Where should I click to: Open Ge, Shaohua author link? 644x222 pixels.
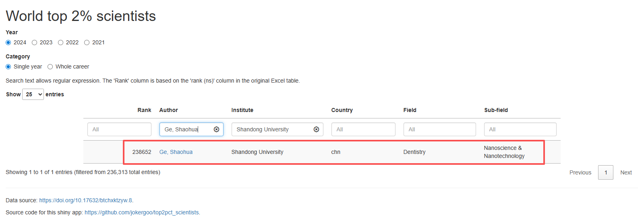(176, 152)
